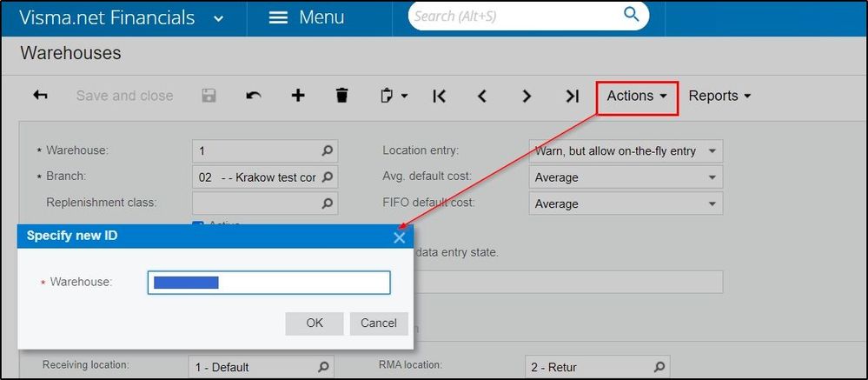Click the Warehouse field in the dialog

[x=269, y=283]
